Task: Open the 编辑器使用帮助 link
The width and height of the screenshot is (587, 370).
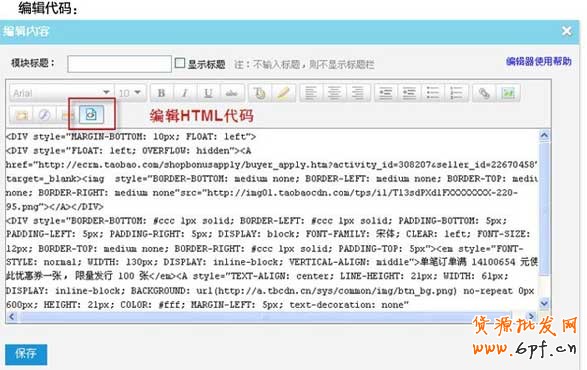Action: (x=539, y=61)
